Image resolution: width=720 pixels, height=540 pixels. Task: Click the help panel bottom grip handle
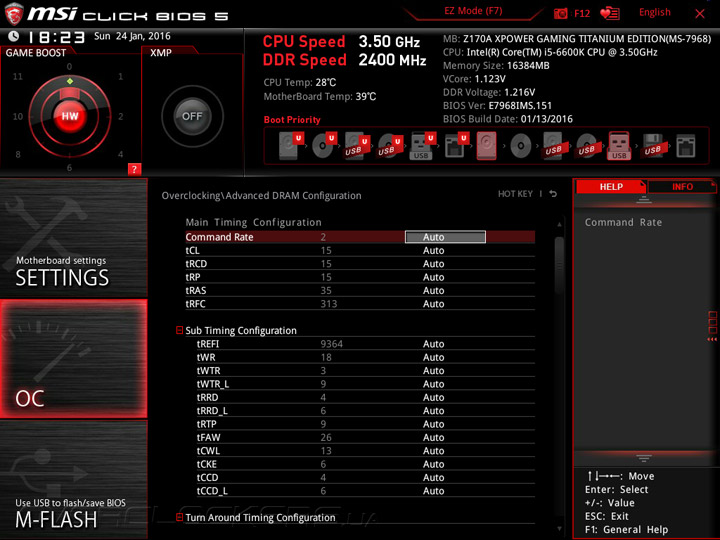pos(644,458)
